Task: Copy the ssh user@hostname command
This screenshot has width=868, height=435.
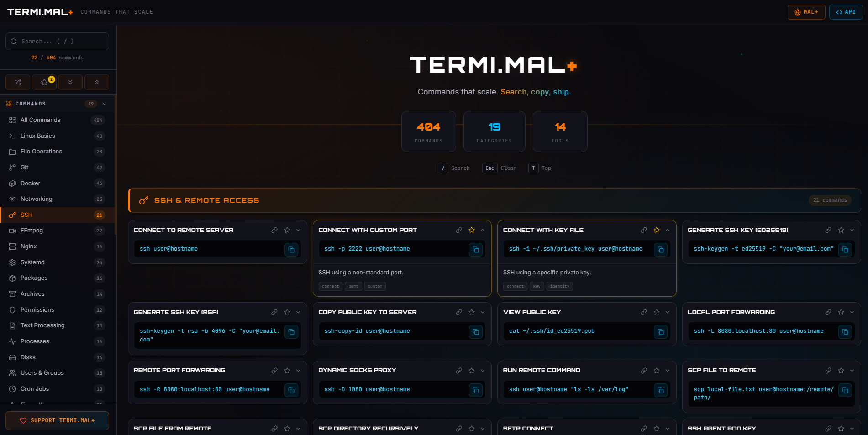Action: click(291, 250)
